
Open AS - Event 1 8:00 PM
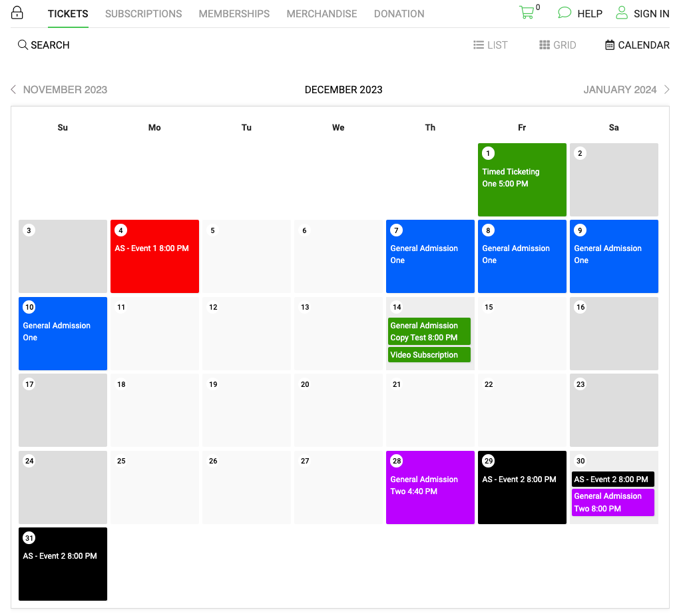click(x=154, y=256)
